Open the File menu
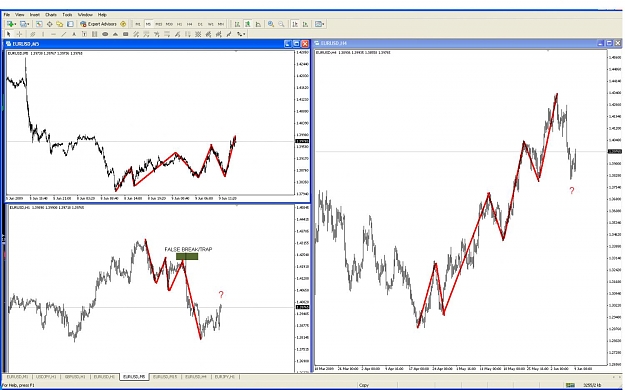Image resolution: width=625 pixels, height=390 pixels. pyautogui.click(x=7, y=14)
